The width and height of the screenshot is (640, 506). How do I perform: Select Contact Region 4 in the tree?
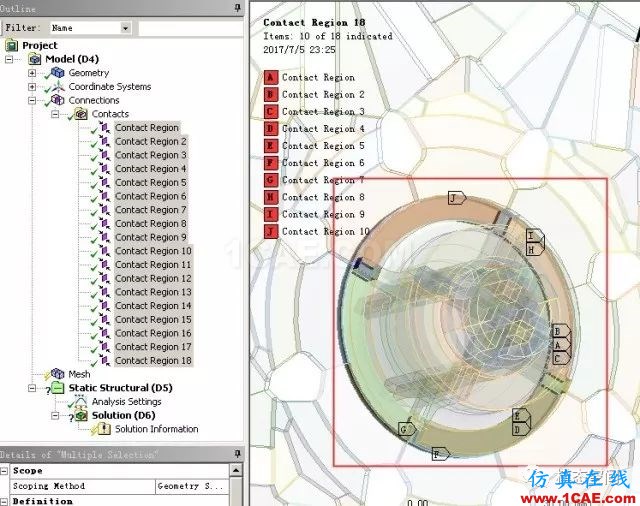tap(151, 169)
